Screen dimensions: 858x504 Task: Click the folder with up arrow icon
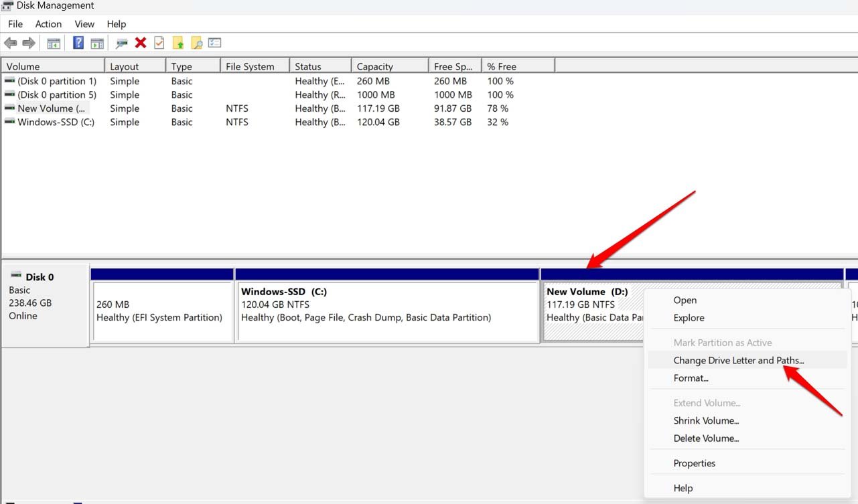[178, 42]
